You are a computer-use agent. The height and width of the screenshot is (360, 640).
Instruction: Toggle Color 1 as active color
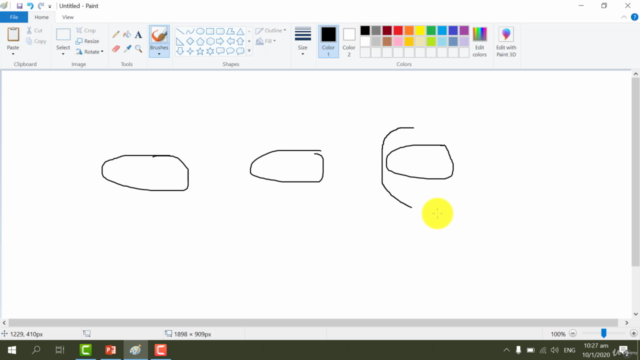(x=328, y=41)
